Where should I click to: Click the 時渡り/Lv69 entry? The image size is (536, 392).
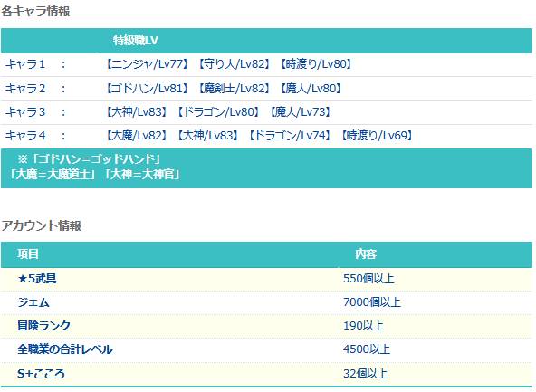[x=378, y=136]
